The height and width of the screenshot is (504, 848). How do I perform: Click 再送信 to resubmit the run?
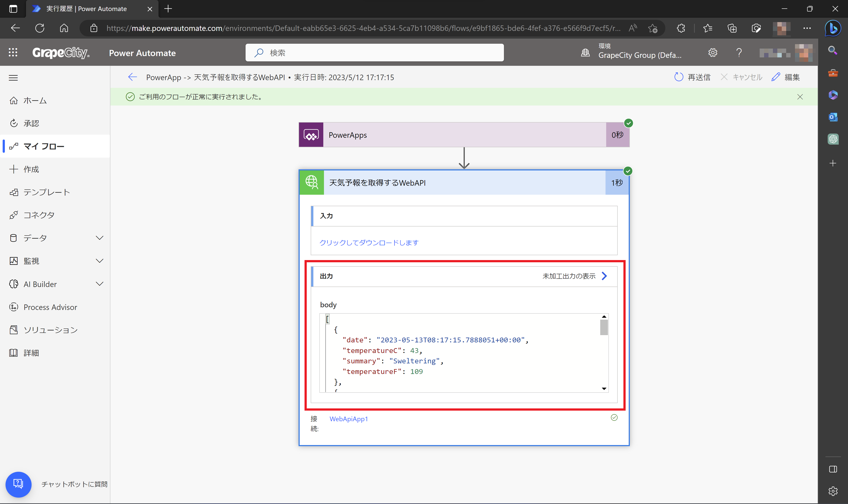point(692,77)
